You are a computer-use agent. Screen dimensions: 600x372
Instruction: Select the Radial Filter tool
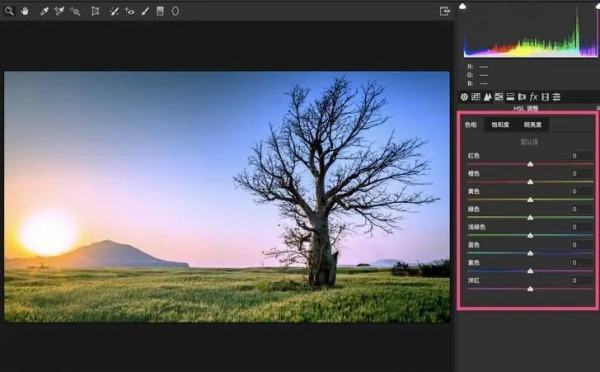[175, 11]
